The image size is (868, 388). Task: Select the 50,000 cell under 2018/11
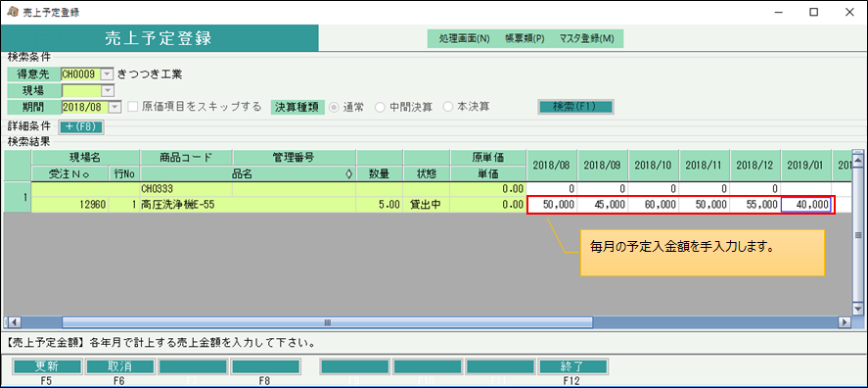click(705, 205)
